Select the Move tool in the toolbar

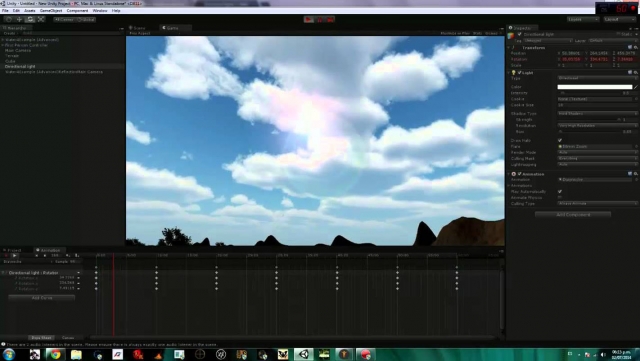19,19
